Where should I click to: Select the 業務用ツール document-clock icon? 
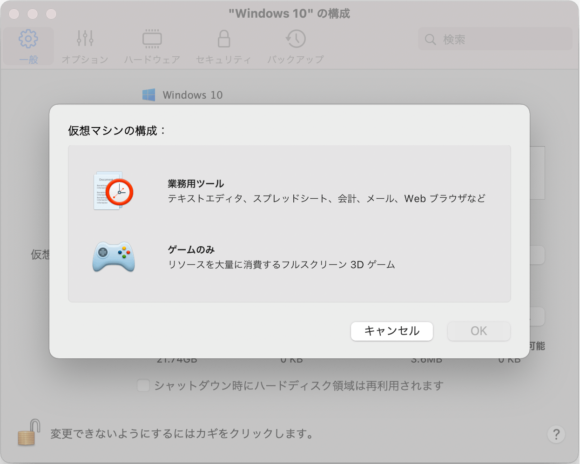113,191
